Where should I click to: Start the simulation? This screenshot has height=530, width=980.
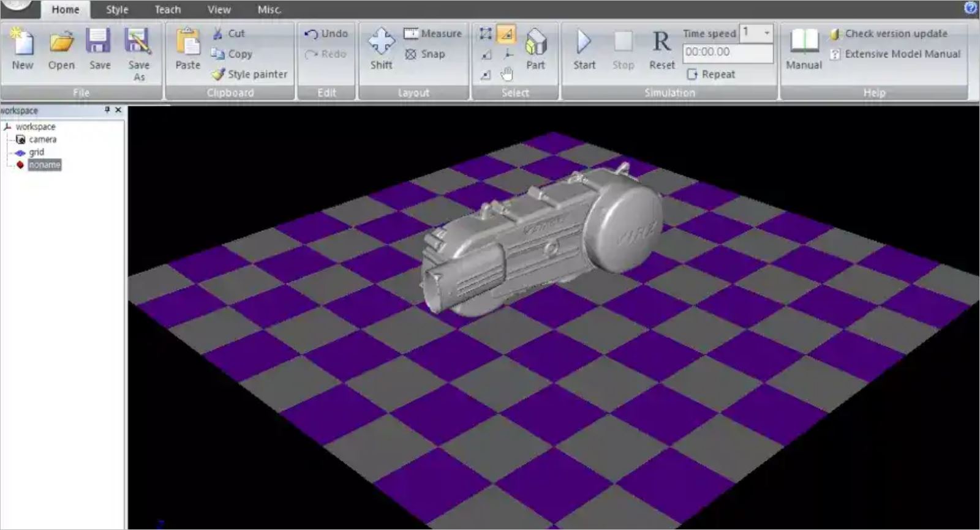click(x=584, y=50)
